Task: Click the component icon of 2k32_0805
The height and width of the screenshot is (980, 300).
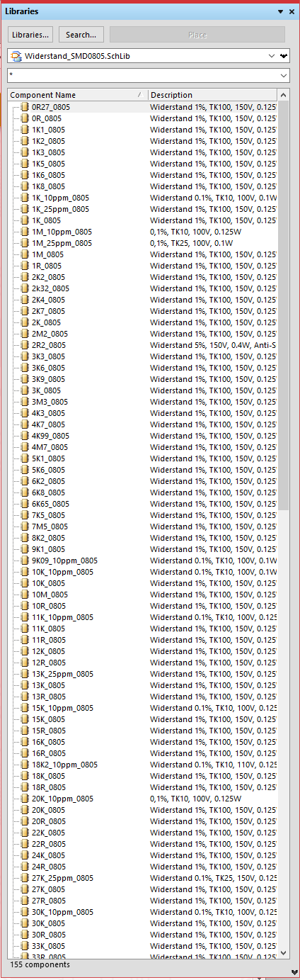Action: 25,288
